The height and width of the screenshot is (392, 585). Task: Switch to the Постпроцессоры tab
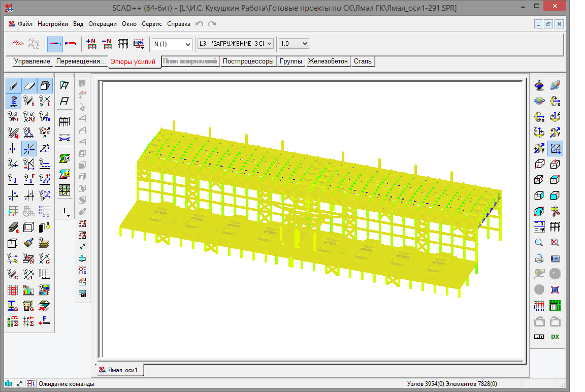point(248,61)
